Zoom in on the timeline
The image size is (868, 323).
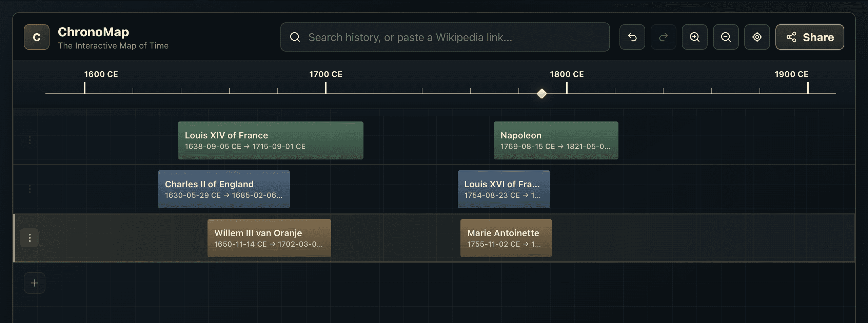695,37
